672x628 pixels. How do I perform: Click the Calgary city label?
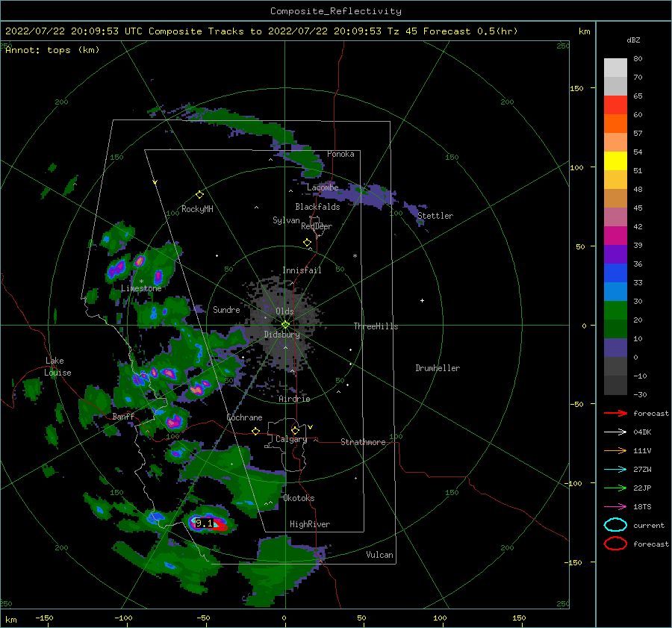pyautogui.click(x=291, y=439)
